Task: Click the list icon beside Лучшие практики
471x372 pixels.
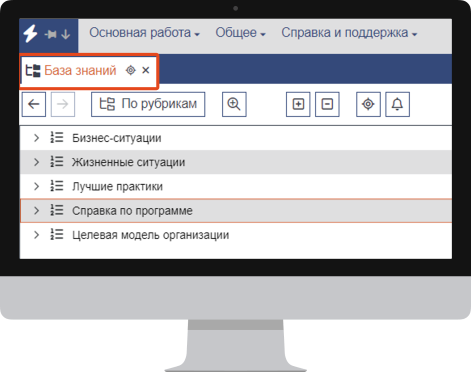Action: (x=57, y=186)
